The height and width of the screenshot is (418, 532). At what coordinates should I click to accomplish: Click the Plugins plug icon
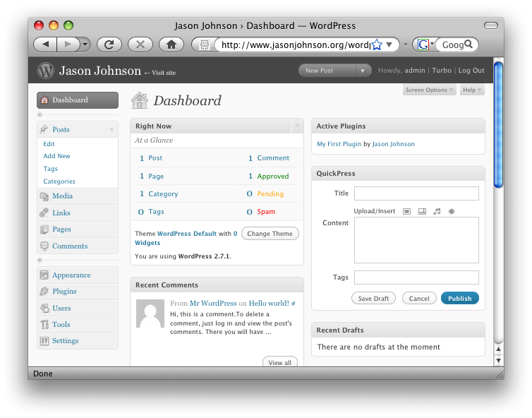[x=44, y=292]
